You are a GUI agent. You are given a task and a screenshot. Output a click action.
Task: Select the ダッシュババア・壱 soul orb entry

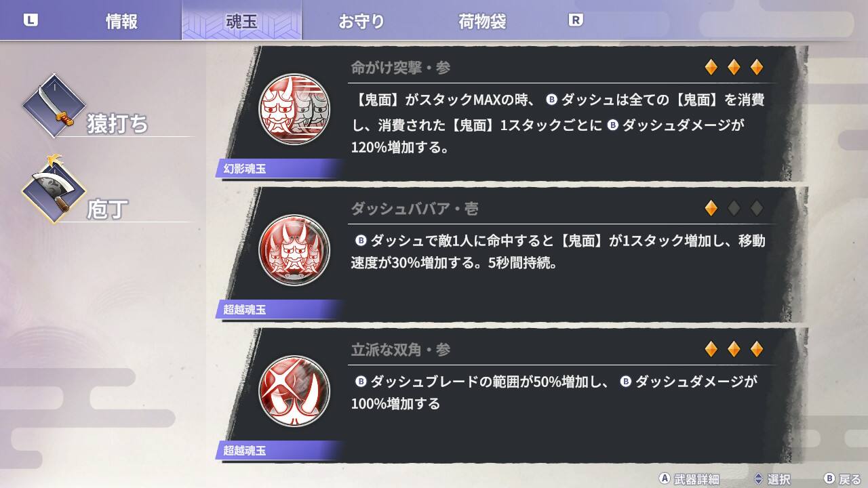(x=512, y=255)
